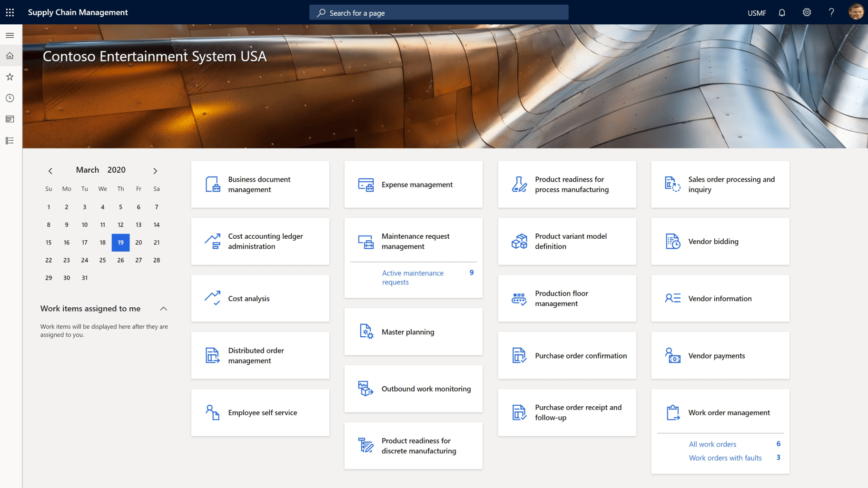Screen dimensions: 868x488
Task: Click the Vendor bidding workspace icon
Action: coord(672,241)
